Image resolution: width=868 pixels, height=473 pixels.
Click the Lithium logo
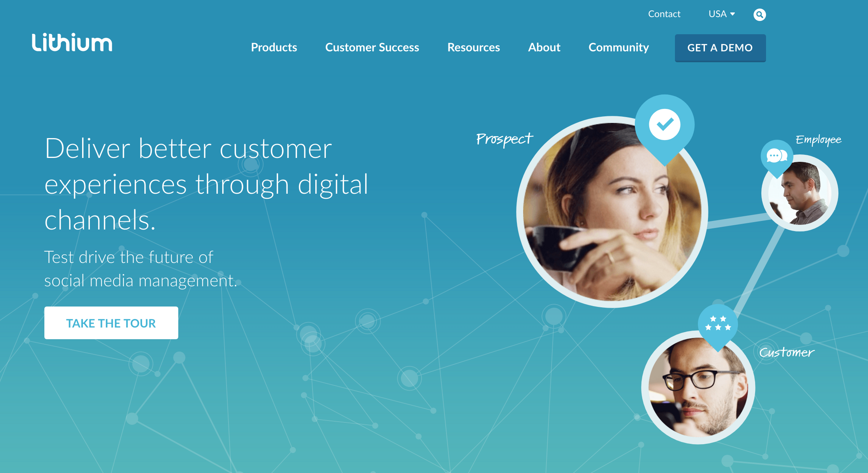click(72, 42)
